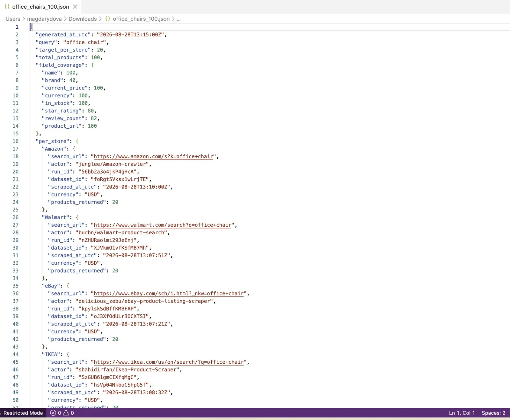Click the "IKEA" store key

tap(51, 354)
